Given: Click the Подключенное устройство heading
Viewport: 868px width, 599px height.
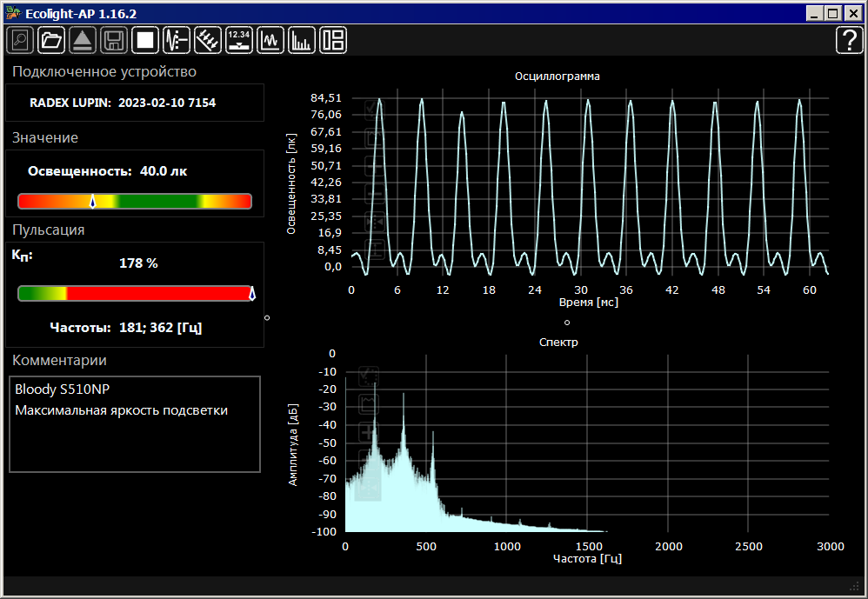Looking at the screenshot, I should (104, 72).
